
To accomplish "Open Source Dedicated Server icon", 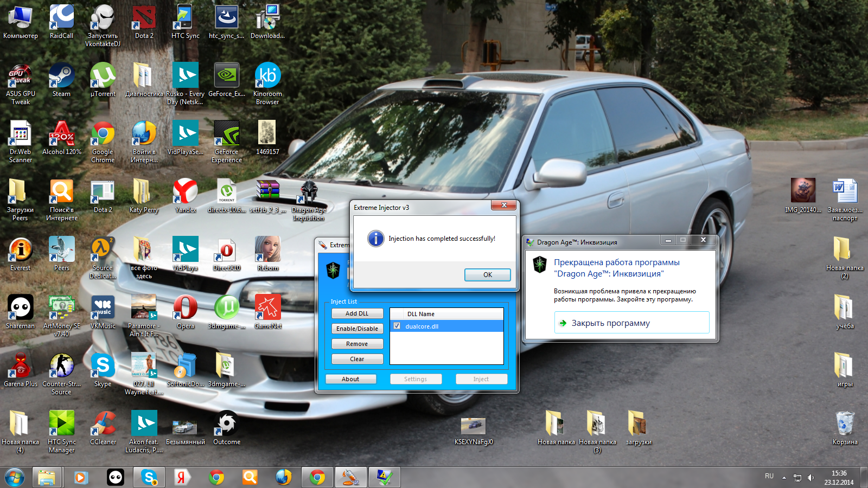I will coord(103,258).
